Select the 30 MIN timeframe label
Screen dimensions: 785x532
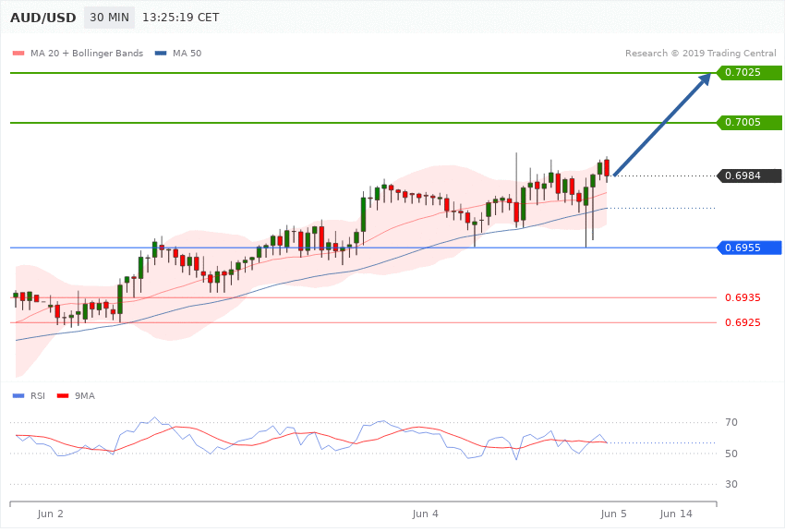109,18
